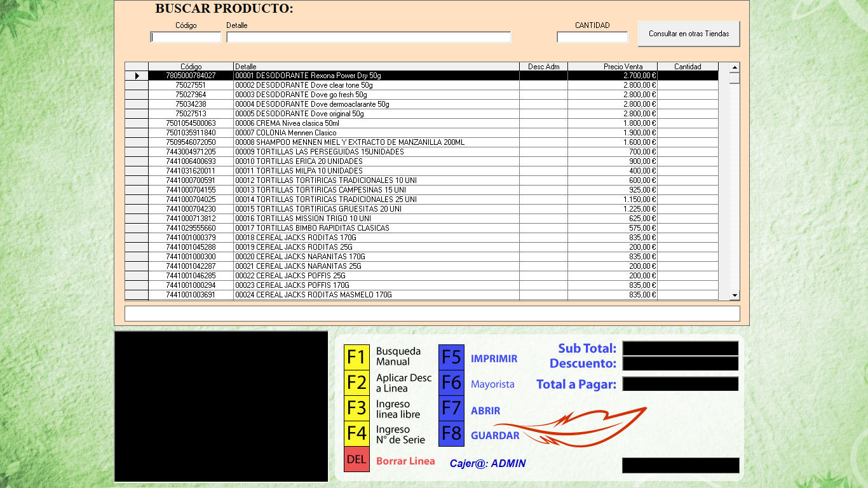Click into the Detalle search field
868x488 pixels.
(369, 37)
